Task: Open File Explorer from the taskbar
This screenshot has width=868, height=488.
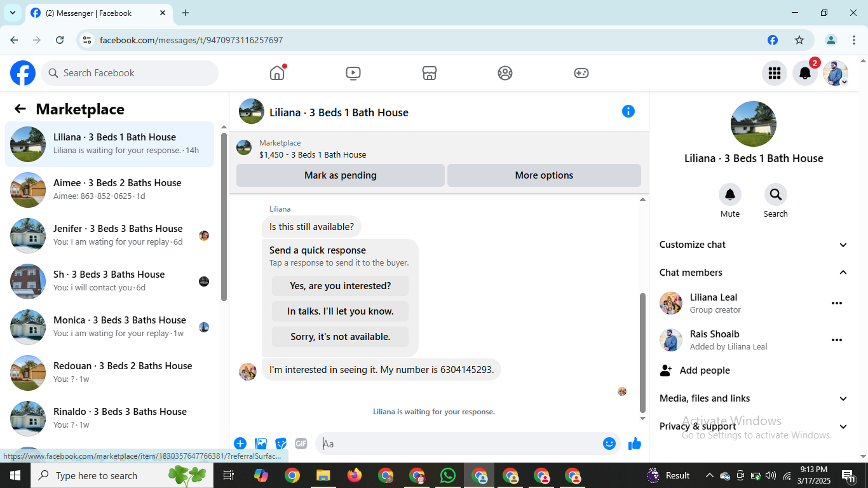Action: (x=323, y=475)
